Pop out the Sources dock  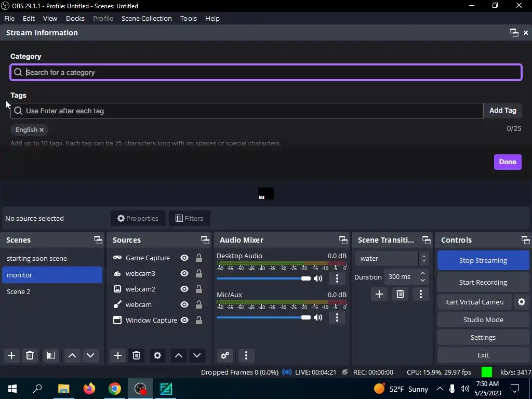[x=205, y=240]
